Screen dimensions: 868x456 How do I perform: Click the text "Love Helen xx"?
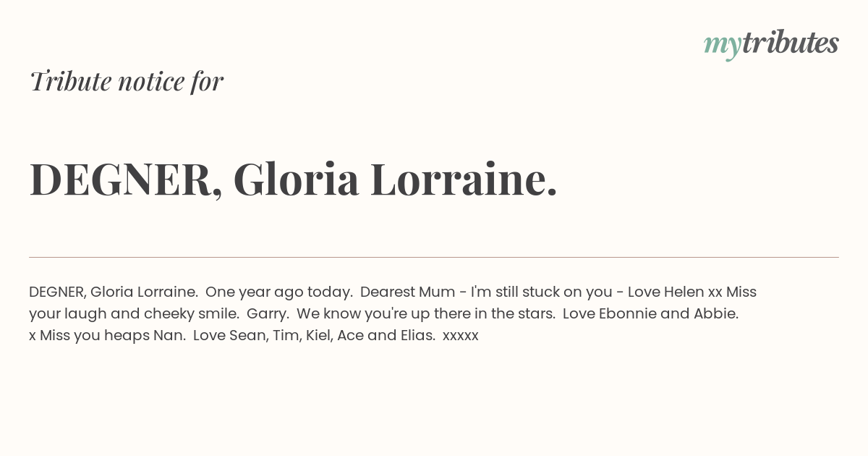[675, 292]
